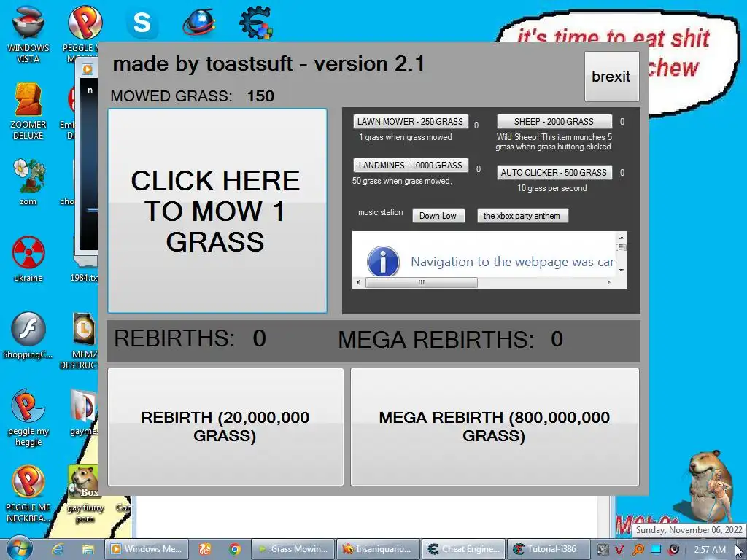The image size is (747, 560).
Task: Open the Skype desktop icon
Action: 142,22
